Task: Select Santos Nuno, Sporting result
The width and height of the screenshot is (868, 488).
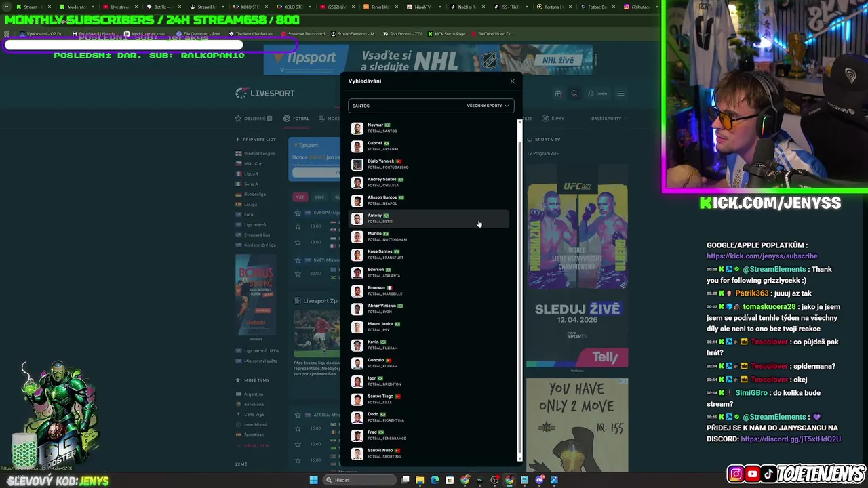Action: point(429,453)
